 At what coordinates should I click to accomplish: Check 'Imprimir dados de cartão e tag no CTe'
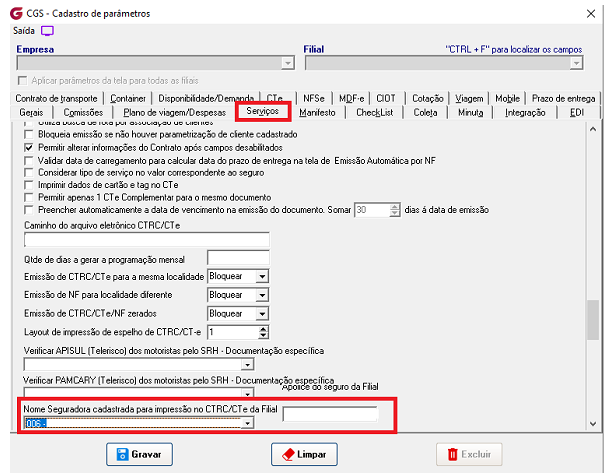pyautogui.click(x=29, y=185)
